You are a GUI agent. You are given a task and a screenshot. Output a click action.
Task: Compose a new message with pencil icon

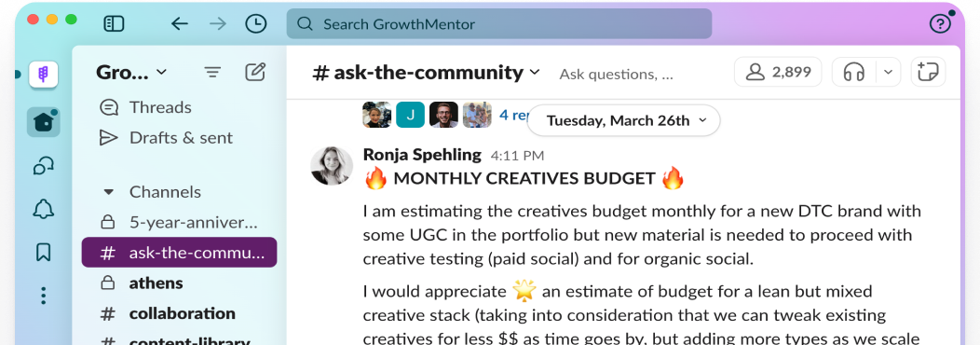(x=255, y=72)
